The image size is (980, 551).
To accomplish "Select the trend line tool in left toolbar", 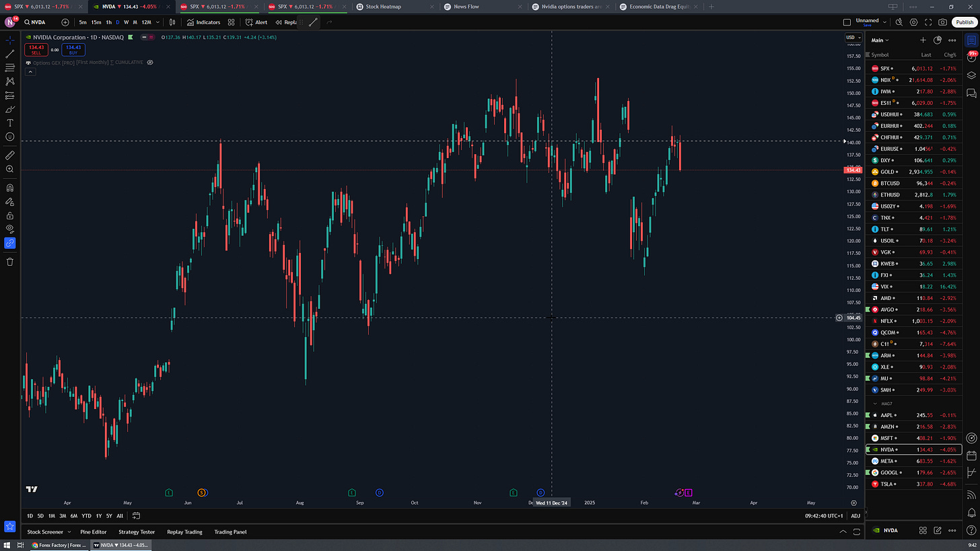I will tap(10, 54).
